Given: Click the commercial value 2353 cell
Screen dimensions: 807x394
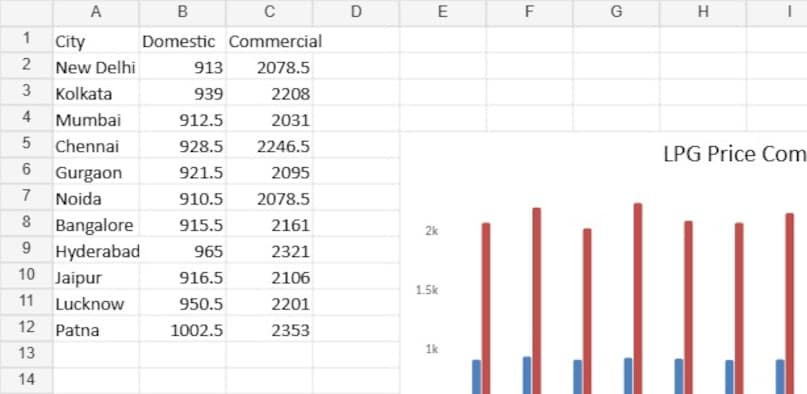Looking at the screenshot, I should tap(269, 328).
